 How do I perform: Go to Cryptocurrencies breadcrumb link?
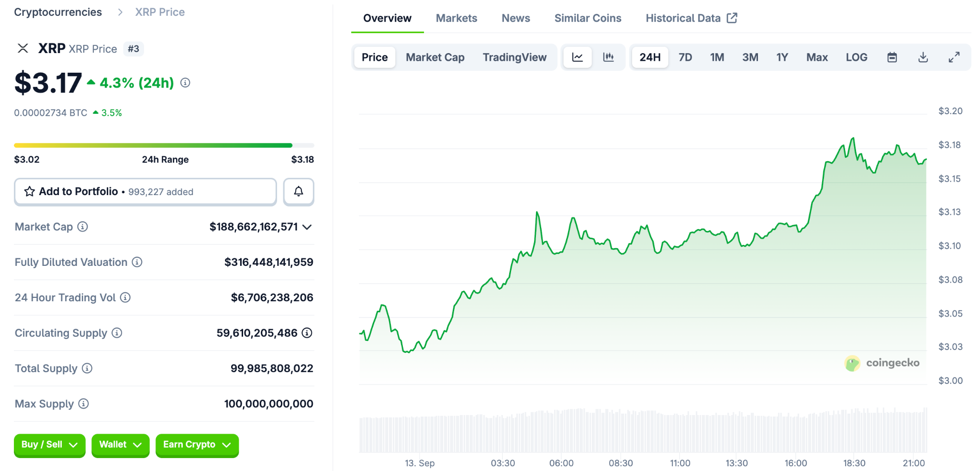coord(58,12)
